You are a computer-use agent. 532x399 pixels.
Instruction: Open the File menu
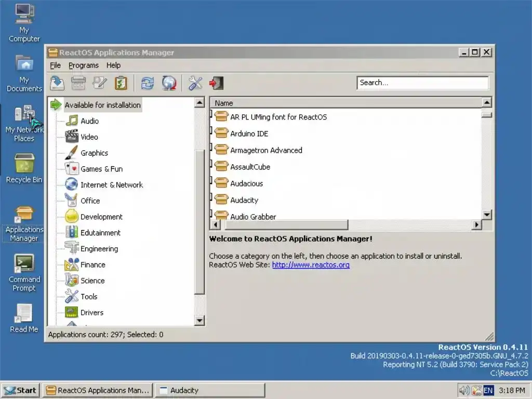55,65
